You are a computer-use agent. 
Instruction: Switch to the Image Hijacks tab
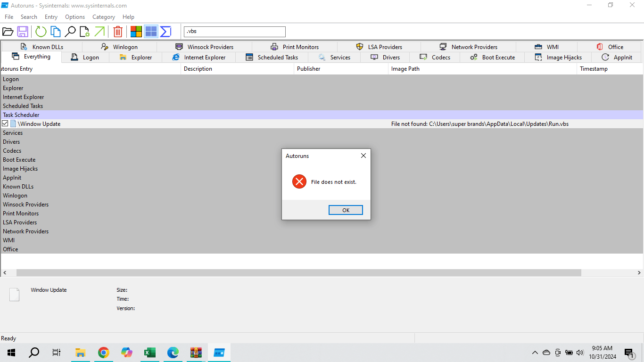(558, 57)
